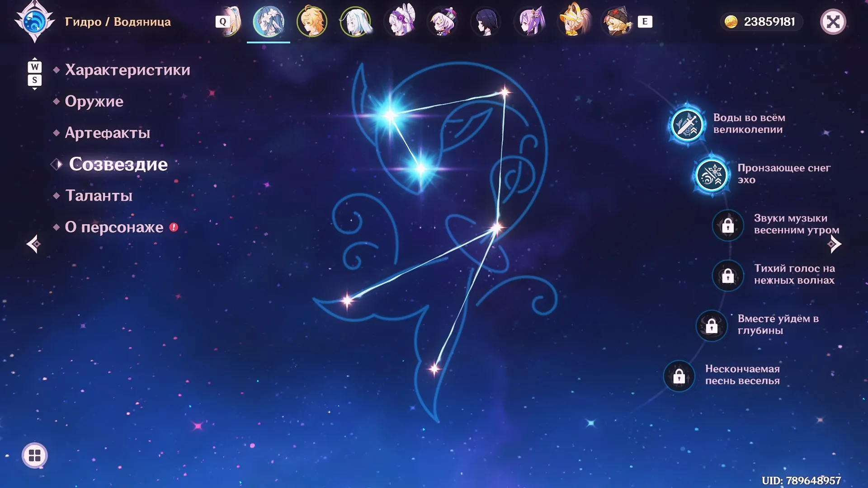Open the Оружие menu
The width and height of the screenshot is (868, 488).
point(94,101)
